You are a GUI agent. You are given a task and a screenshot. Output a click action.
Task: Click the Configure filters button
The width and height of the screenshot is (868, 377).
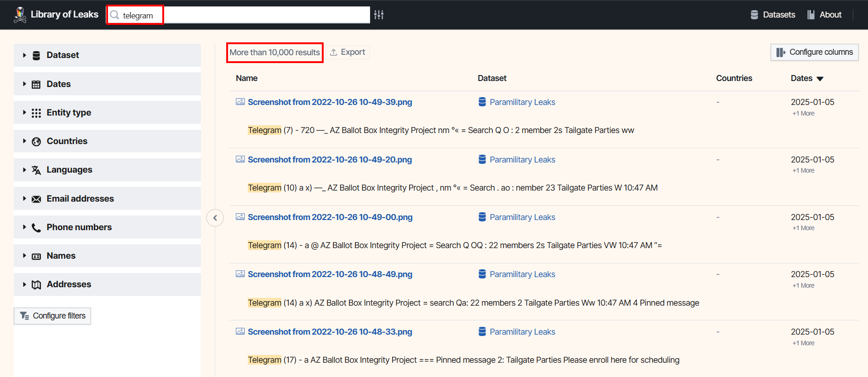point(52,316)
